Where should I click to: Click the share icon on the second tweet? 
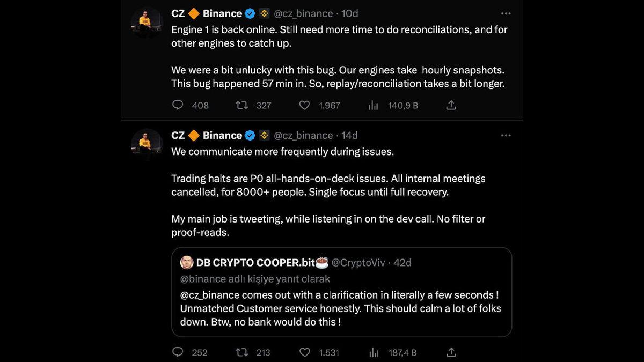(x=451, y=352)
